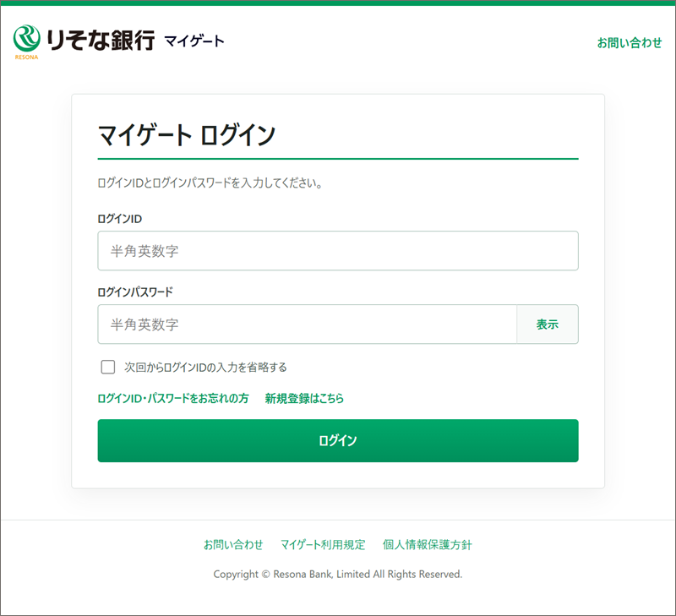This screenshot has height=616, width=676.
Task: Click the ログインパスワード field label
Action: coord(135,292)
